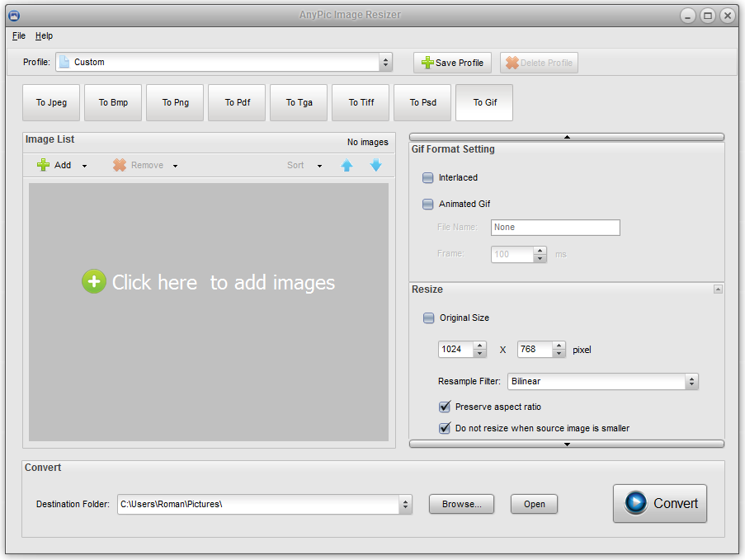Decrease width 1024 with down stepper
Screen dimensions: 745x560
tap(480, 353)
